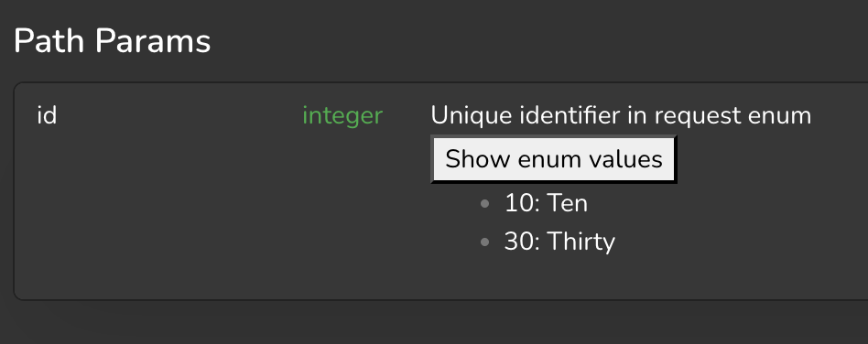
Task: Click the word Thirty in enum list
Action: click(581, 242)
